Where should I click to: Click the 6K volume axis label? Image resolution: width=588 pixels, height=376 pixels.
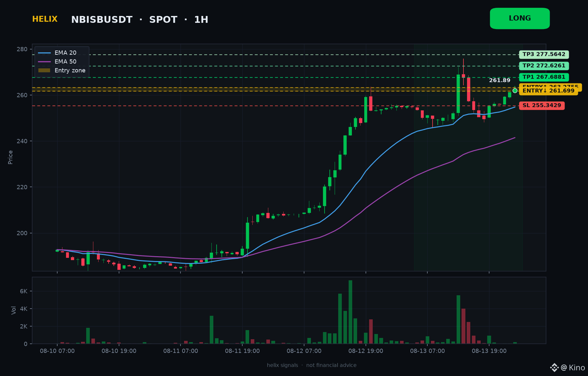[x=24, y=291]
